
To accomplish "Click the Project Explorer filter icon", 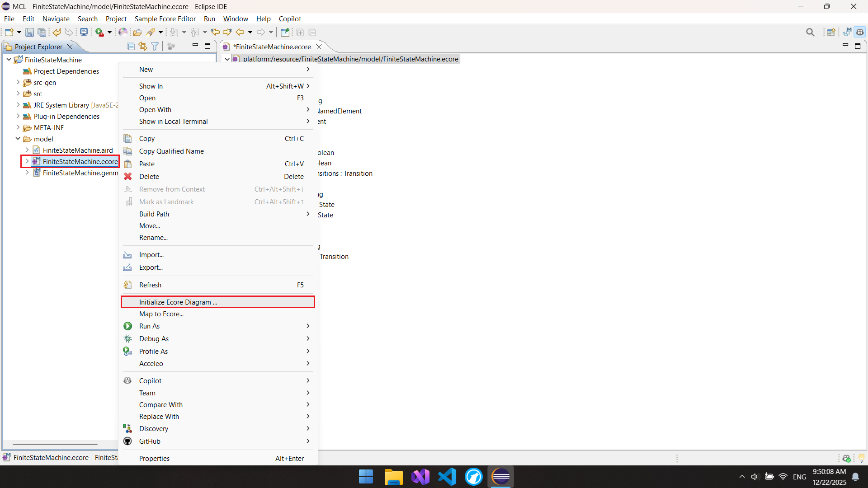I will 155,47.
